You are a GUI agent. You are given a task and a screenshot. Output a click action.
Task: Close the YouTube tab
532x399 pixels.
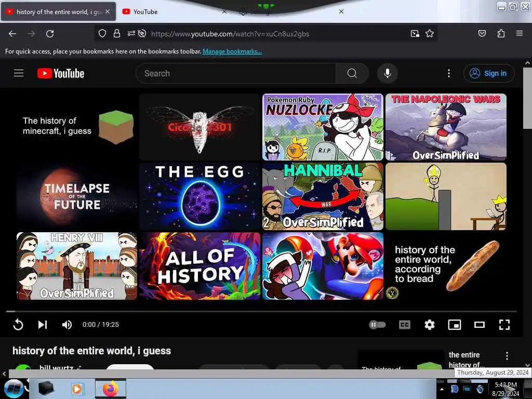coord(224,11)
